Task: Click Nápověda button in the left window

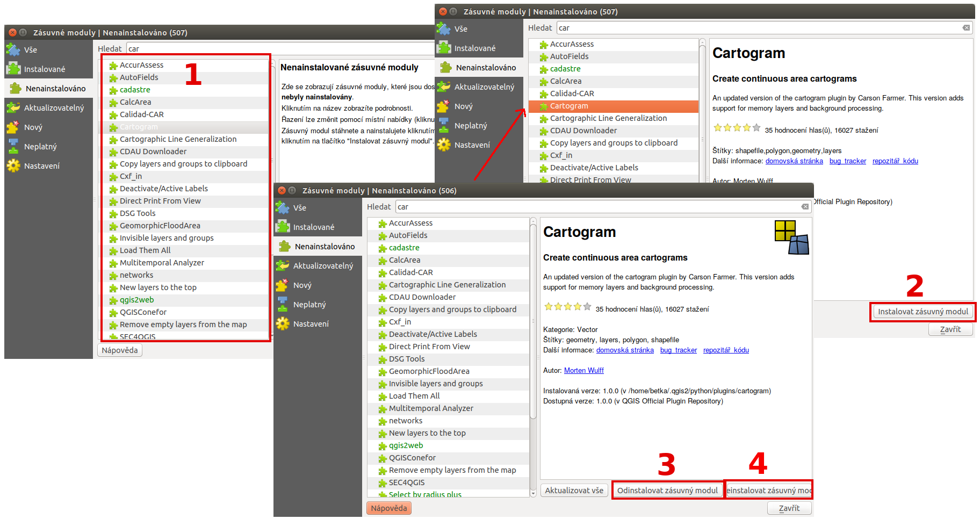Action: point(120,350)
